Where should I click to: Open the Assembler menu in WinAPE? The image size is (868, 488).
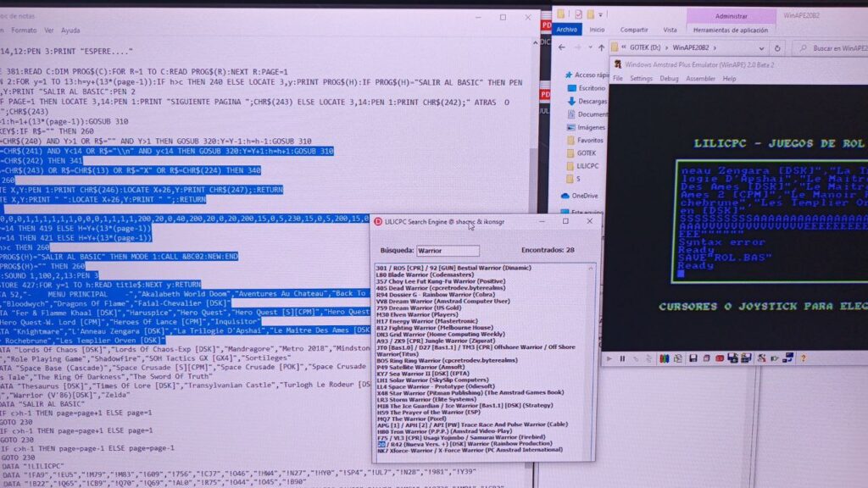[700, 79]
